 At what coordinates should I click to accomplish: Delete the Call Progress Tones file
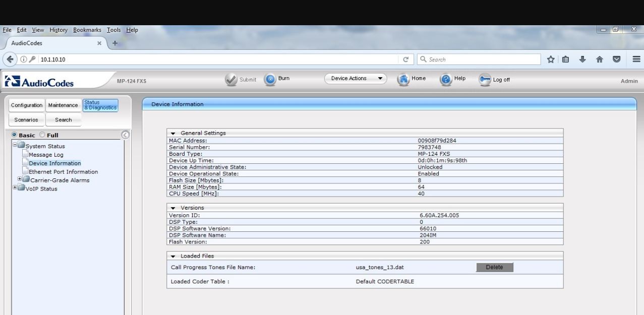(494, 267)
